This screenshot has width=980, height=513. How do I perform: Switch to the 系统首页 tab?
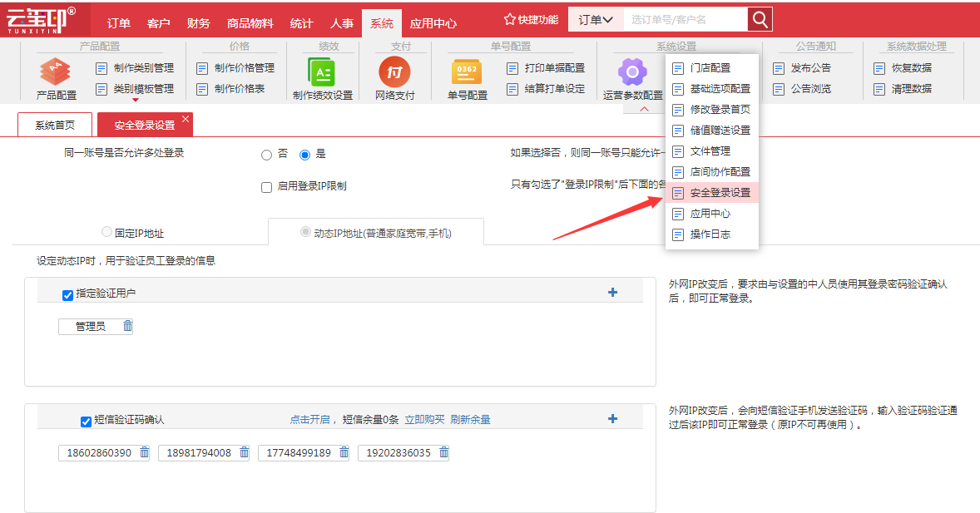click(x=55, y=125)
